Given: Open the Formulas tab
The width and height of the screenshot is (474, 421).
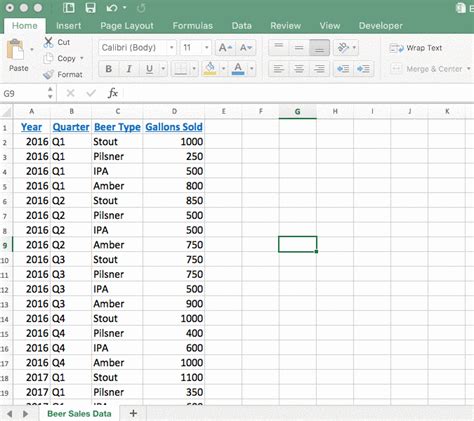Looking at the screenshot, I should pyautogui.click(x=193, y=26).
